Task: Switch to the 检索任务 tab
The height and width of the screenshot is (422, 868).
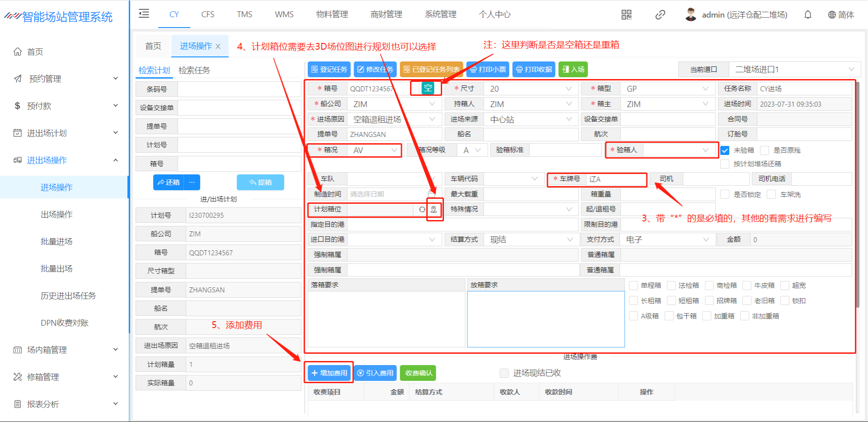Action: tap(194, 70)
